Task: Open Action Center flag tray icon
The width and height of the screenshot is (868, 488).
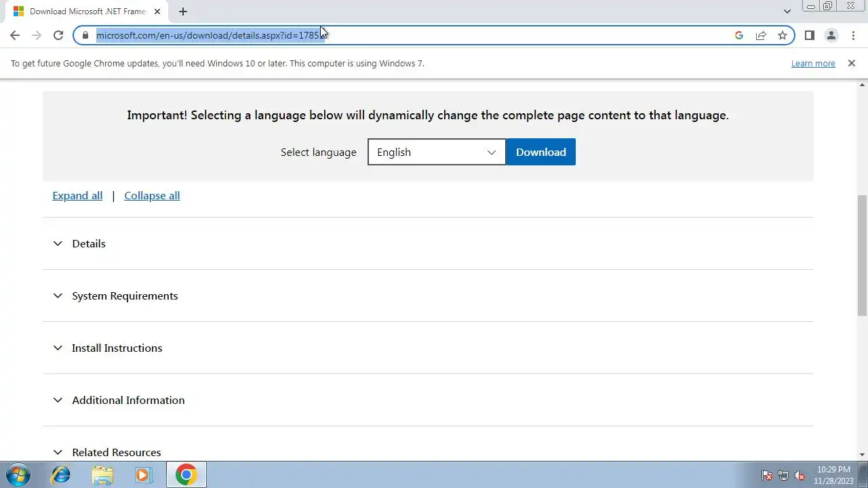Action: click(767, 475)
